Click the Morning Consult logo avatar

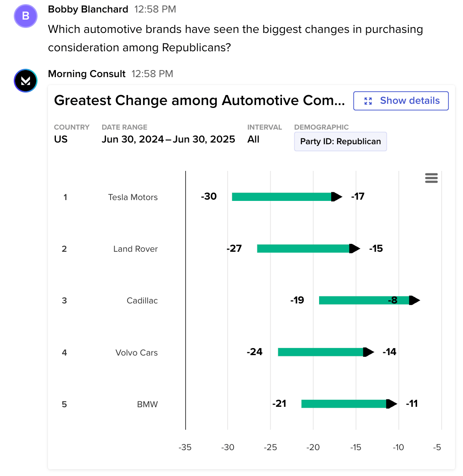coord(25,80)
